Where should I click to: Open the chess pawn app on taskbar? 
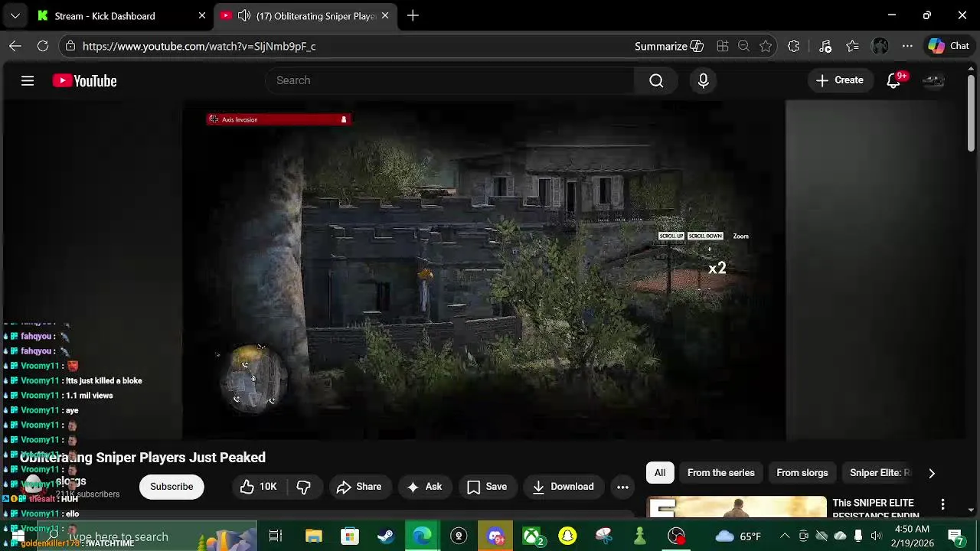click(x=640, y=536)
